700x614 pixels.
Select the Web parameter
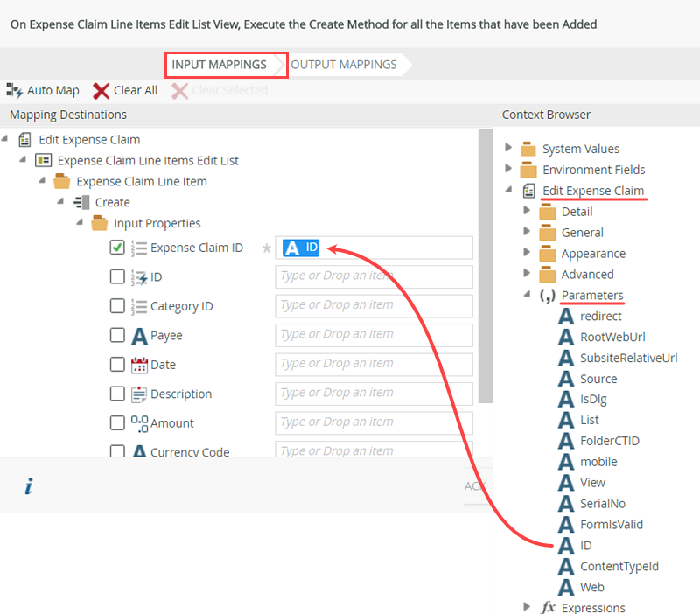tap(592, 587)
